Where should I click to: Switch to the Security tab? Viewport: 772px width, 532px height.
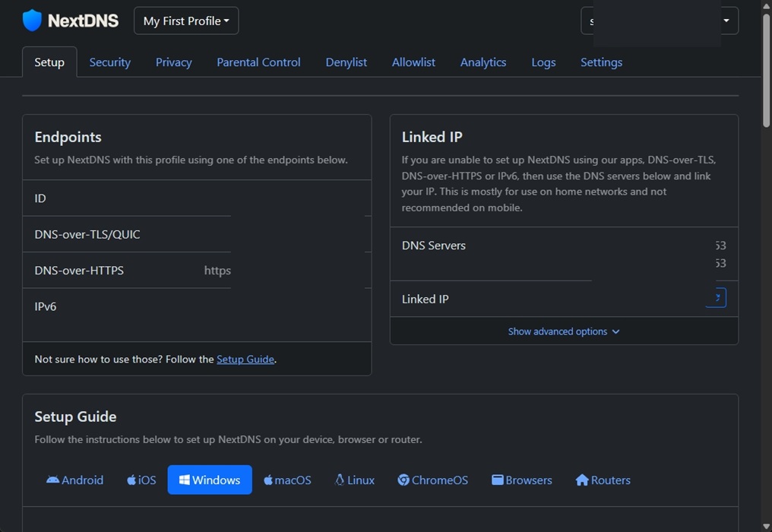pyautogui.click(x=109, y=62)
